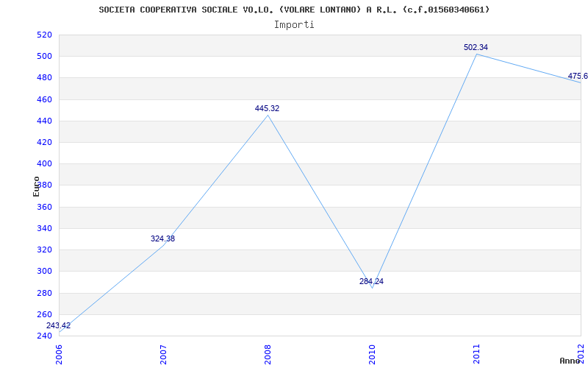Click the 420 y-axis tick label

(x=44, y=142)
